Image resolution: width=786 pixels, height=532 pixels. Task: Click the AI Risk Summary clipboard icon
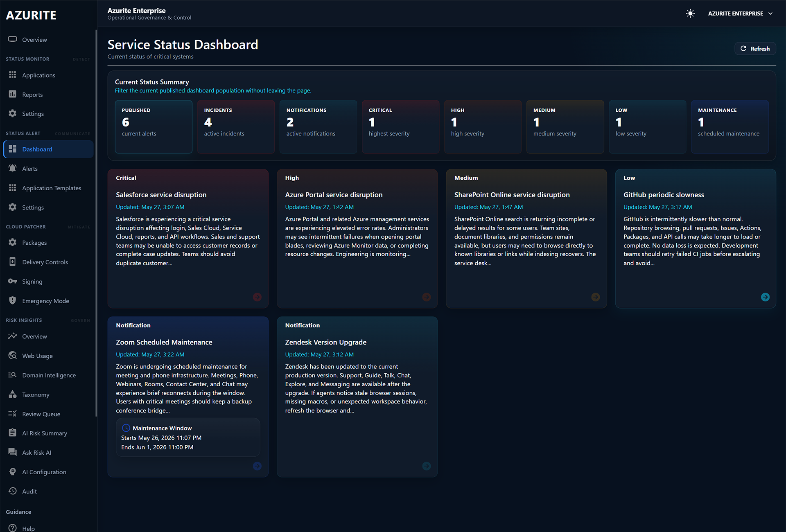13,433
